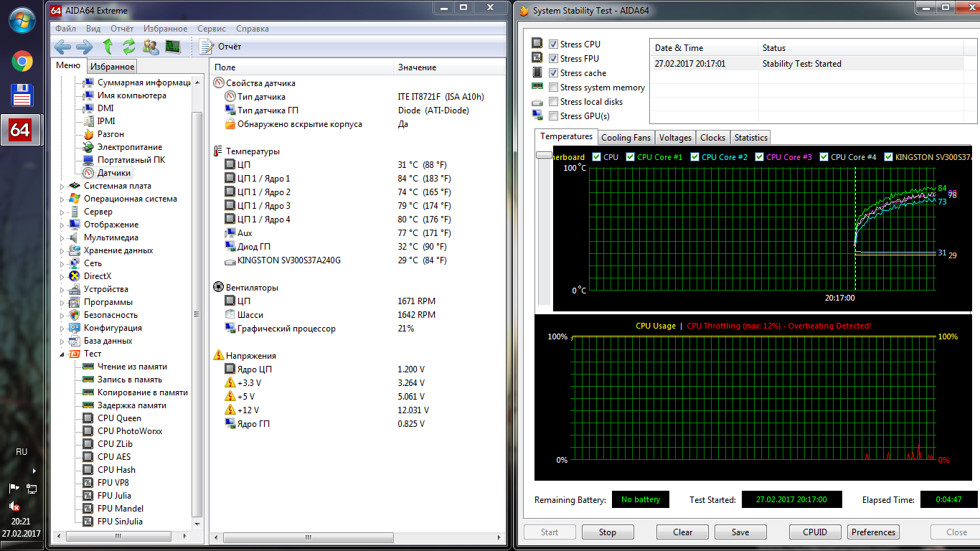Open the Электропитание tree item
Image resolution: width=980 pixels, height=551 pixels.
[x=130, y=147]
